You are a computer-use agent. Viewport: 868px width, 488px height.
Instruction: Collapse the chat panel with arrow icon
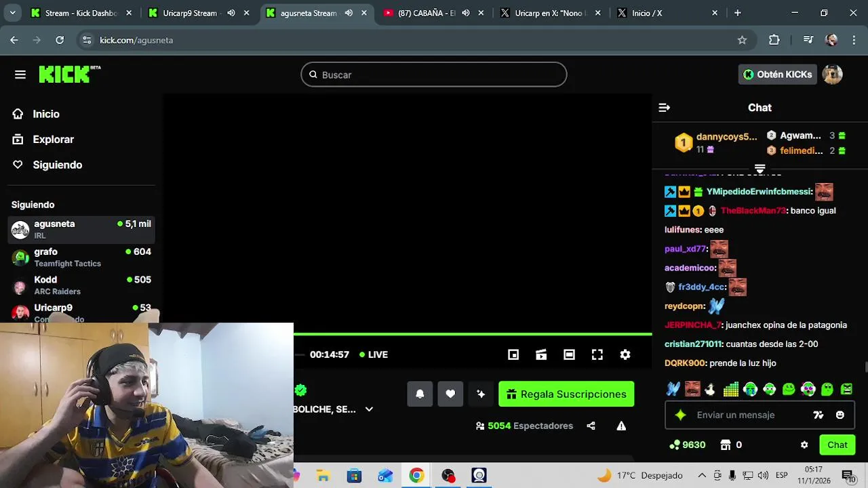tap(665, 108)
